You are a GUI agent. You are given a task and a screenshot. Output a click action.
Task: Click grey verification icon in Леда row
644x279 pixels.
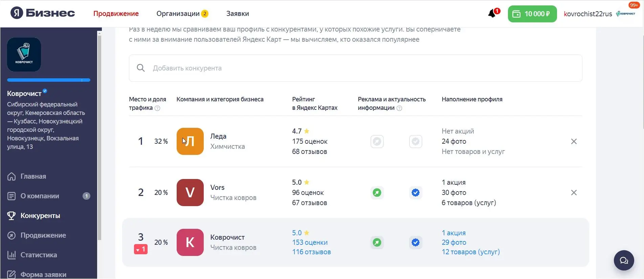pos(416,141)
